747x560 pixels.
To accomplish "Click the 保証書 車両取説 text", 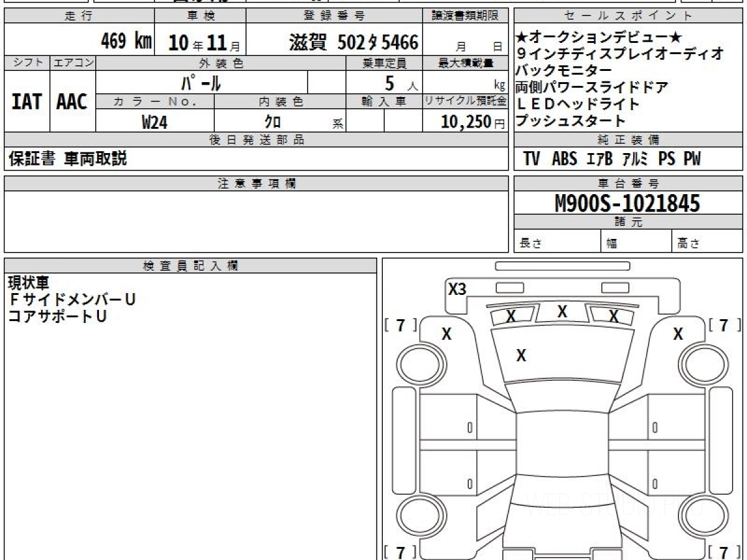I will tap(67, 159).
